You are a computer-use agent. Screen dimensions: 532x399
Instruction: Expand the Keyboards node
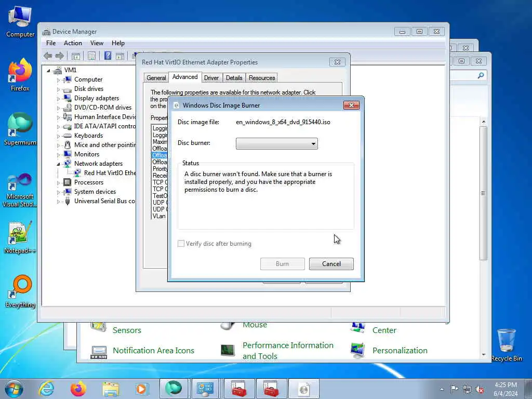(58, 136)
